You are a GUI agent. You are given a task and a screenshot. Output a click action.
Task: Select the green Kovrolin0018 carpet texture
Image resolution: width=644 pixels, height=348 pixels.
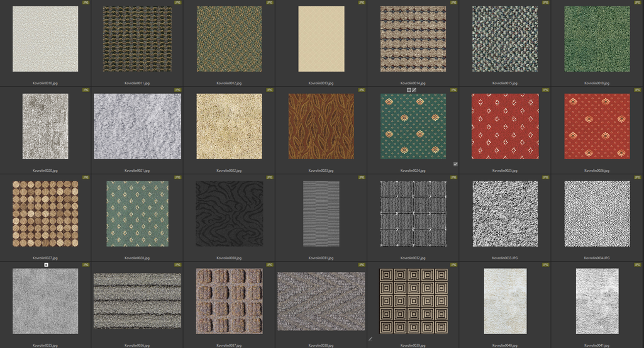597,39
